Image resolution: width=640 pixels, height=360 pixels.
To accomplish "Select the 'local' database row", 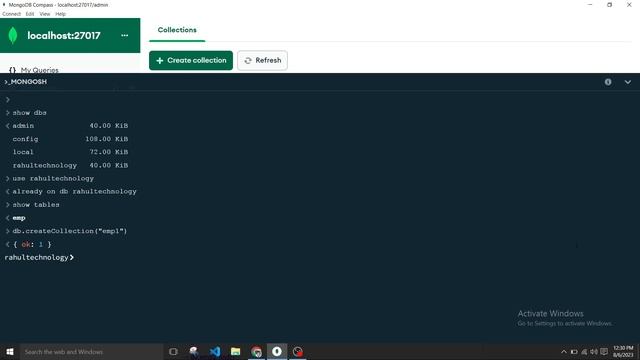I will point(70,152).
